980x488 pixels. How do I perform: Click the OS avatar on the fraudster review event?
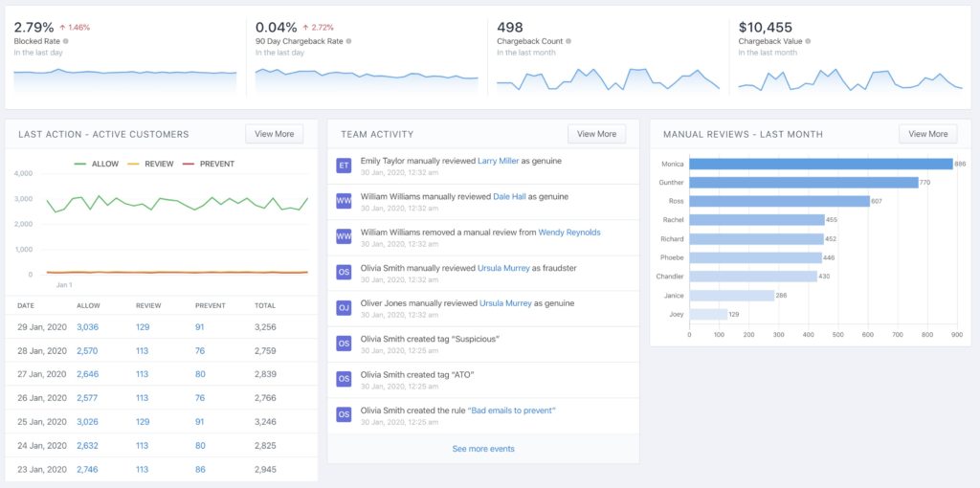[344, 273]
